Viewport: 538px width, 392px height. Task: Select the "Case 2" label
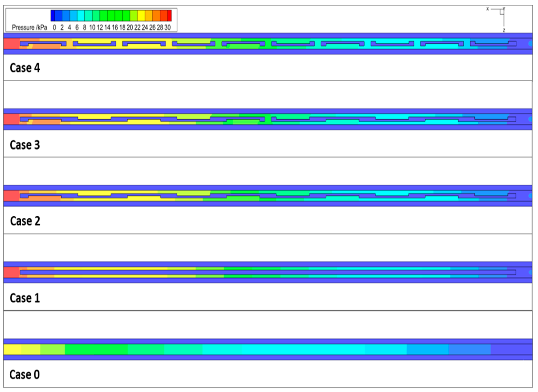[x=25, y=221]
